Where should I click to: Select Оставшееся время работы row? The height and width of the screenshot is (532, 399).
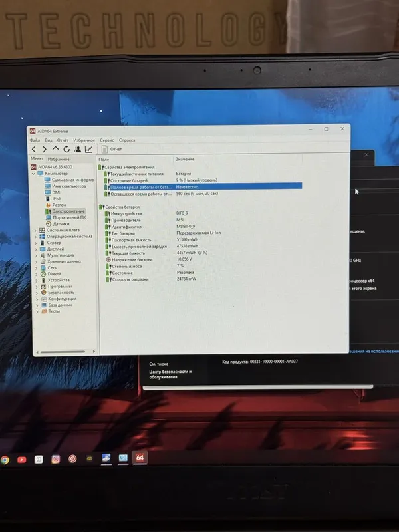pos(203,194)
